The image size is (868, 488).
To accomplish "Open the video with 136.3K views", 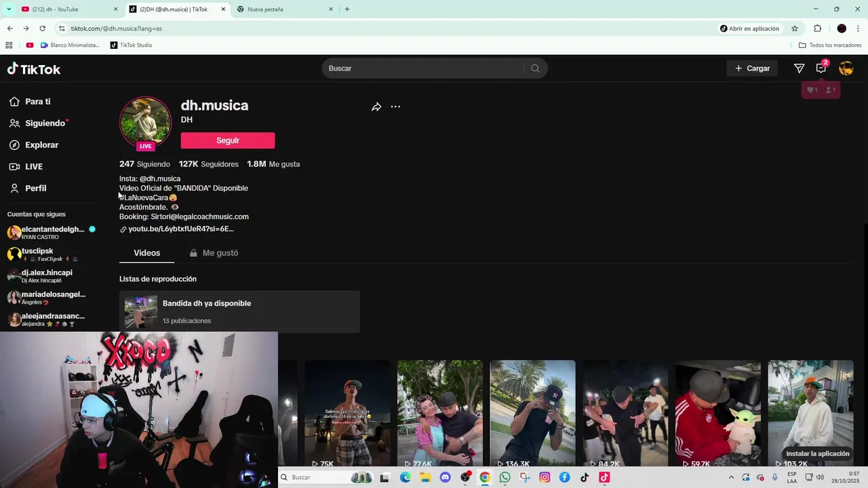I will tap(532, 413).
